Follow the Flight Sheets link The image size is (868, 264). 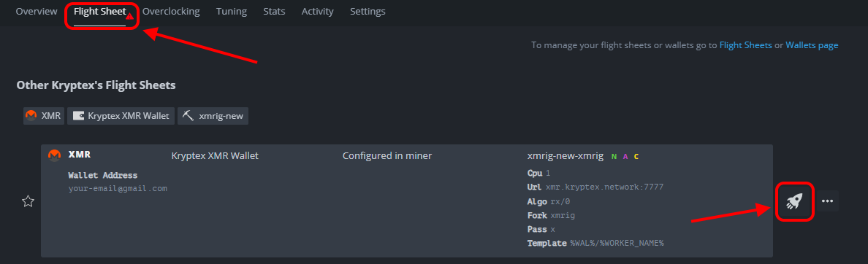[746, 45]
